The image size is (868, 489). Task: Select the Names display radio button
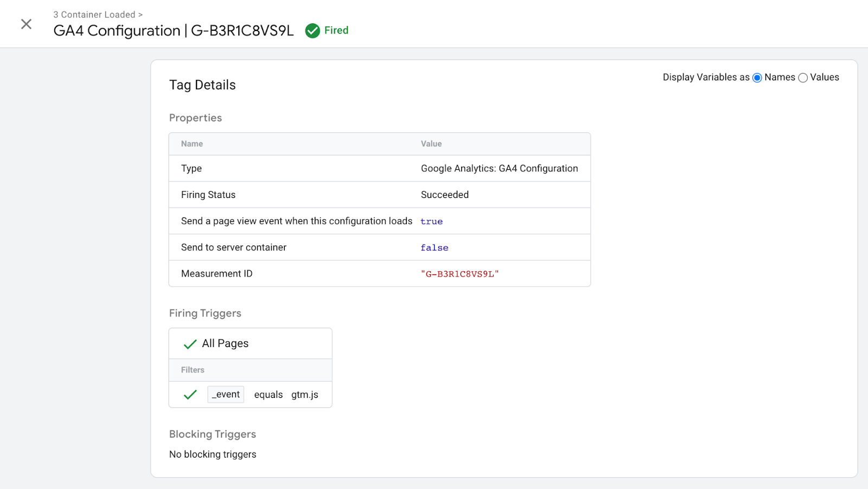click(x=757, y=78)
